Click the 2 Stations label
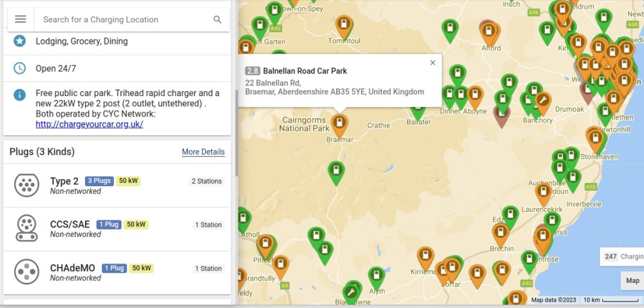The image size is (644, 308). [207, 181]
